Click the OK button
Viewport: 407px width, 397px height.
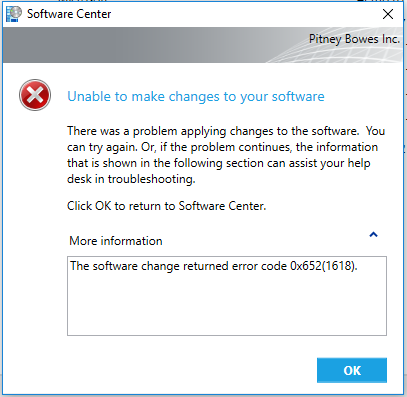pos(352,370)
